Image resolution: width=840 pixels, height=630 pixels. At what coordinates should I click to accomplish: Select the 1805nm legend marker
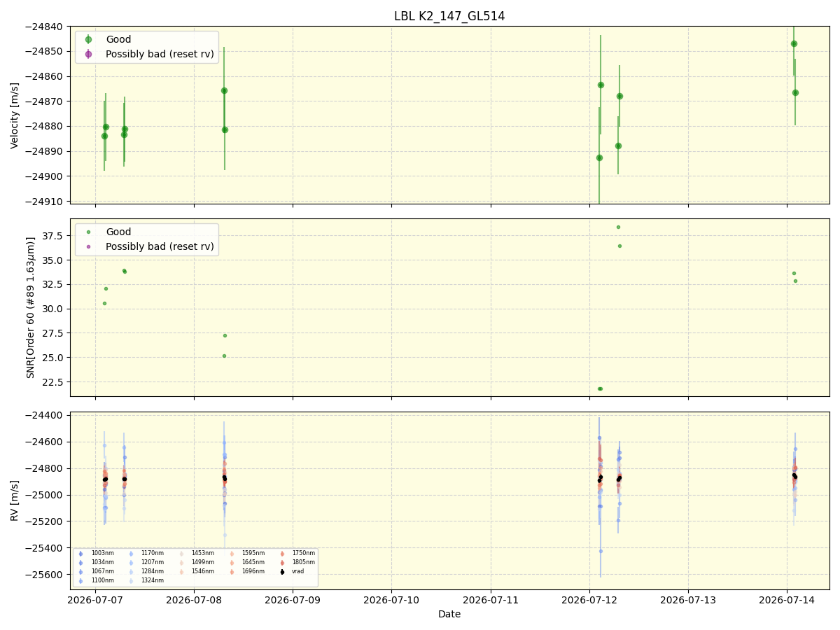point(282,563)
